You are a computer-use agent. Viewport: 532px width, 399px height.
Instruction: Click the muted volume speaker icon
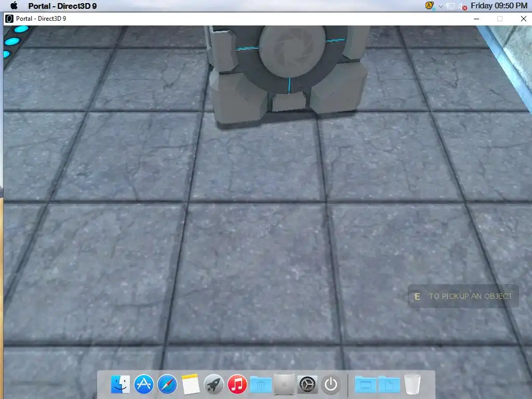pyautogui.click(x=462, y=6)
